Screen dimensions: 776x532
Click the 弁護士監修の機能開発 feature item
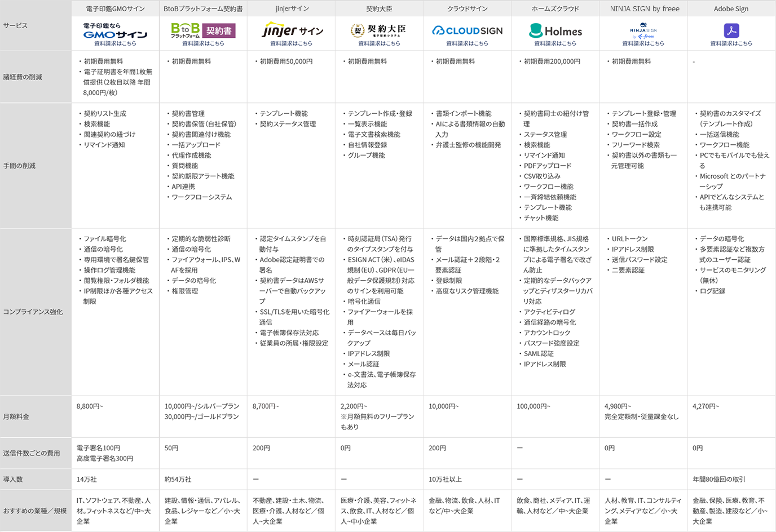pyautogui.click(x=468, y=145)
